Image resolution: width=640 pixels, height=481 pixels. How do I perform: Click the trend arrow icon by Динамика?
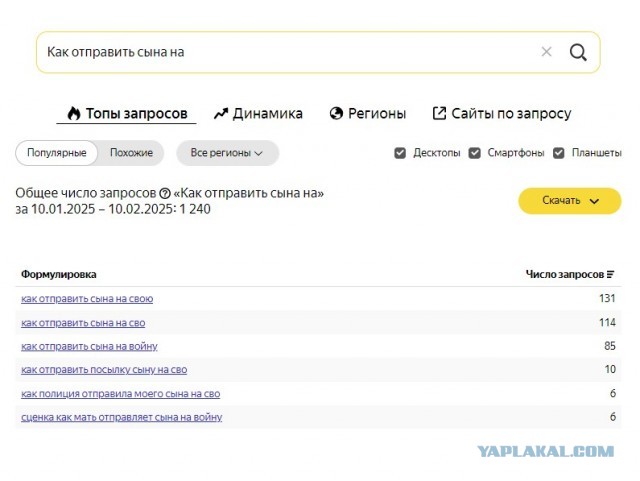tap(221, 114)
